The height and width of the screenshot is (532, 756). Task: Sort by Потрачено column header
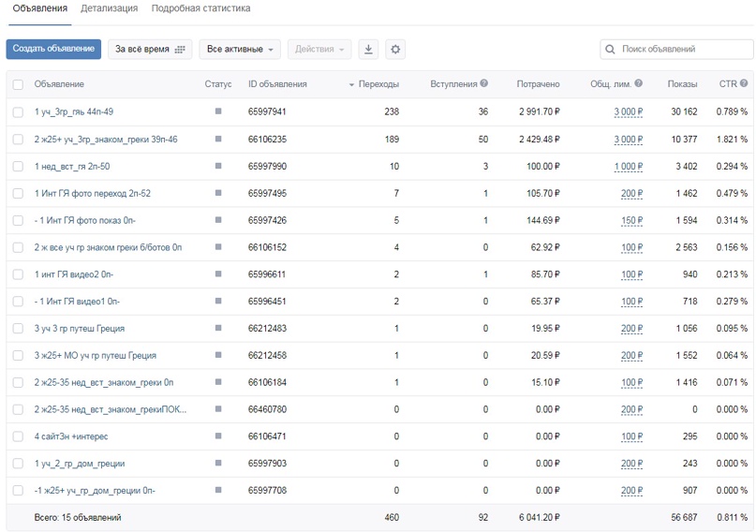coord(538,84)
